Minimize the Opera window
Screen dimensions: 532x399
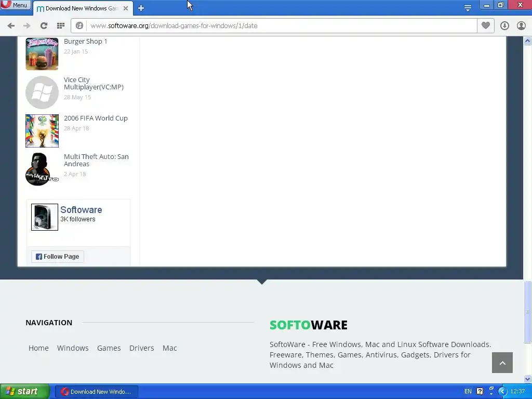pyautogui.click(x=486, y=5)
